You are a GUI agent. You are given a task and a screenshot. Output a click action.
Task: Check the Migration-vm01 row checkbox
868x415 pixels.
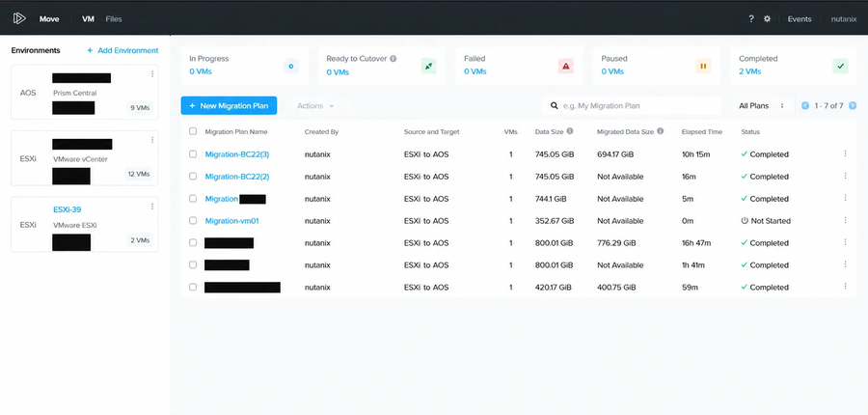[193, 220]
